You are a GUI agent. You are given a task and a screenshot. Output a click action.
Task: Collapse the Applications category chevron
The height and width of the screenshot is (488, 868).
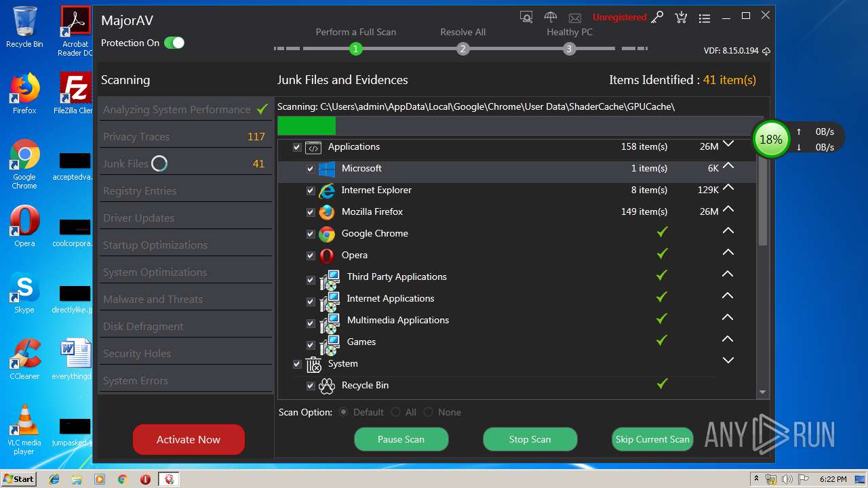point(728,144)
